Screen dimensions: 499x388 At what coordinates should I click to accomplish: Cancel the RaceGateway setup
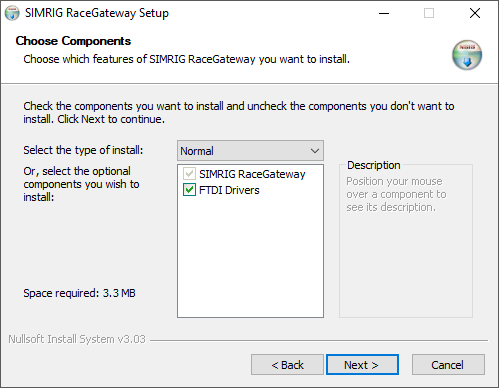[x=448, y=365]
